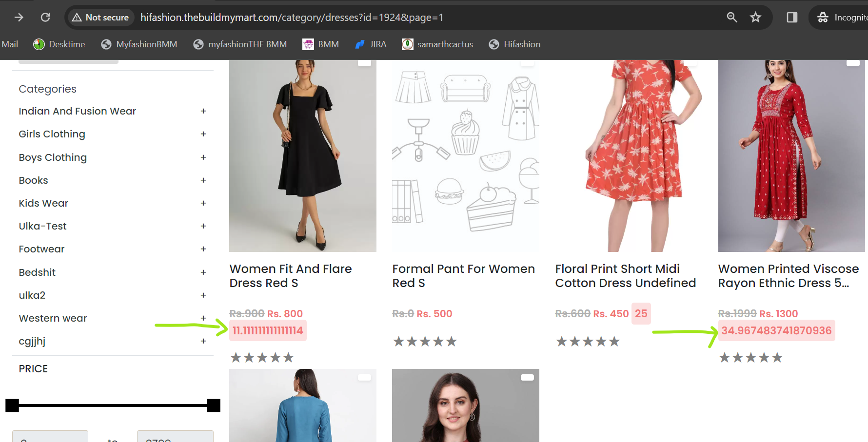
Task: Select the Boys Clothing category name
Action: (53, 157)
